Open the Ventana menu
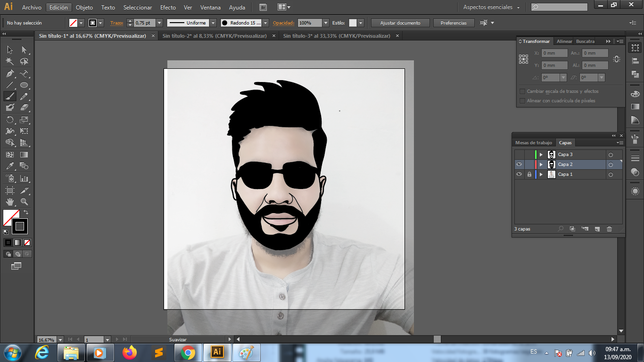 [210, 8]
